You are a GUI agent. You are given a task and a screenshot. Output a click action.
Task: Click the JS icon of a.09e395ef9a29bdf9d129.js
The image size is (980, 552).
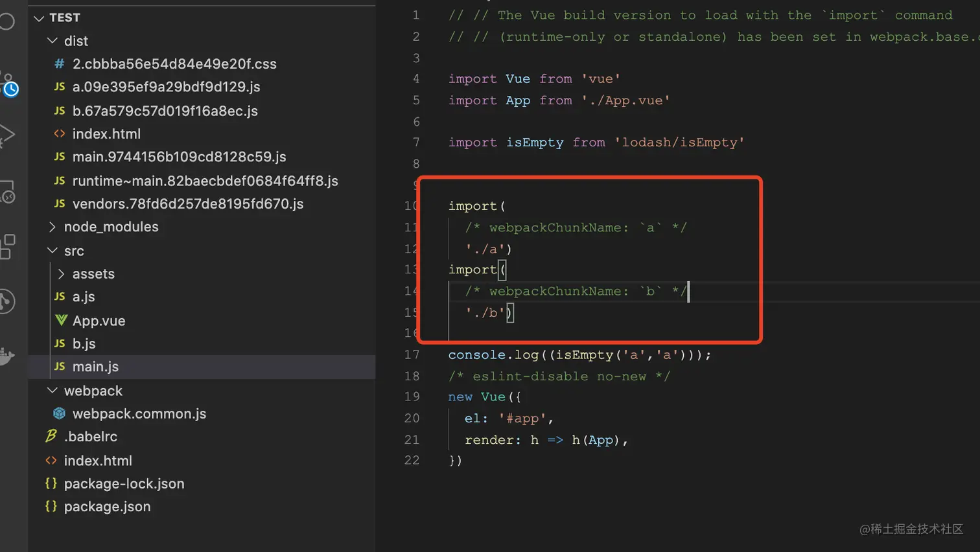coord(60,87)
